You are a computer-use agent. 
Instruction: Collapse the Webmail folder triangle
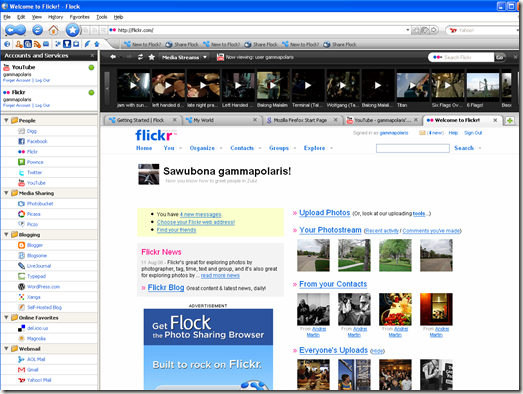[x=6, y=348]
